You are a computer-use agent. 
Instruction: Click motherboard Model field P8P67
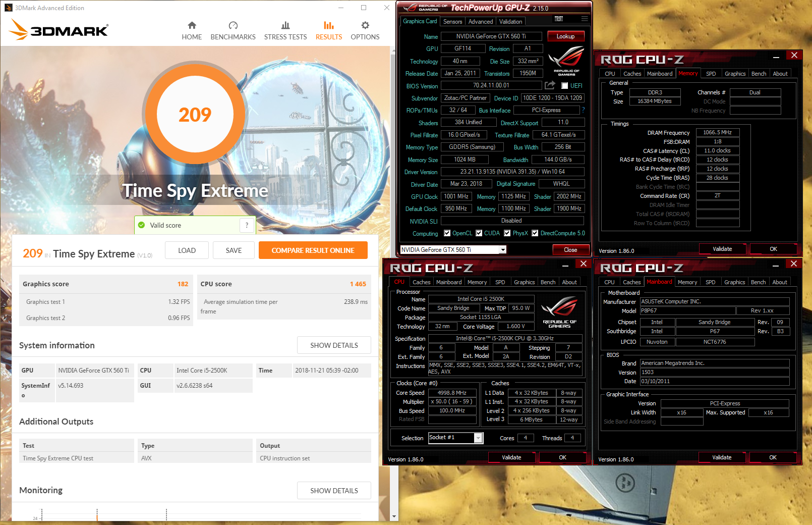pyautogui.click(x=687, y=310)
